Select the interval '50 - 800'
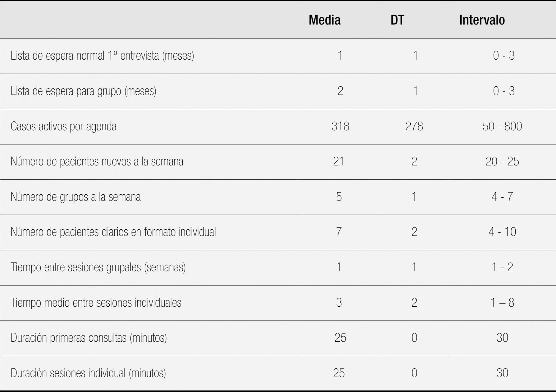The height and width of the screenshot is (392, 556). (x=502, y=126)
